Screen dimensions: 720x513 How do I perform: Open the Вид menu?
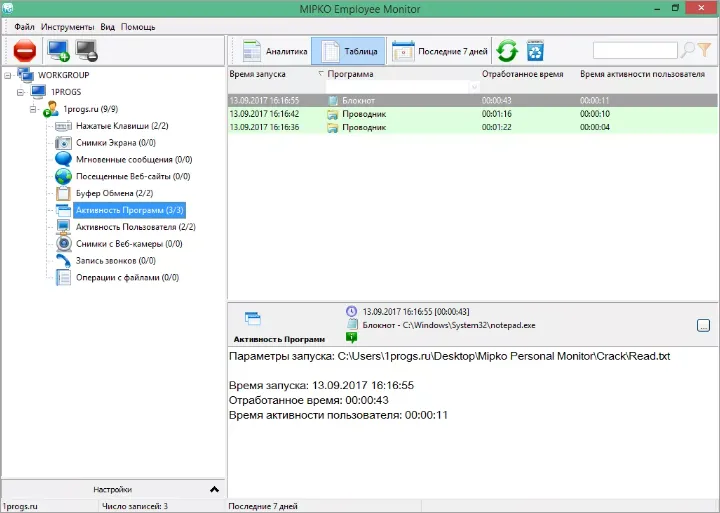click(107, 27)
